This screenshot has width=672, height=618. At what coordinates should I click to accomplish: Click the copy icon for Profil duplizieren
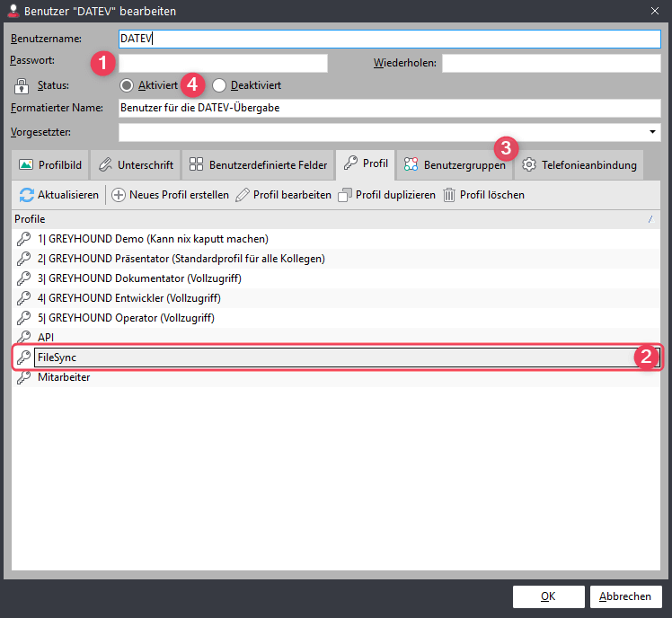[345, 195]
